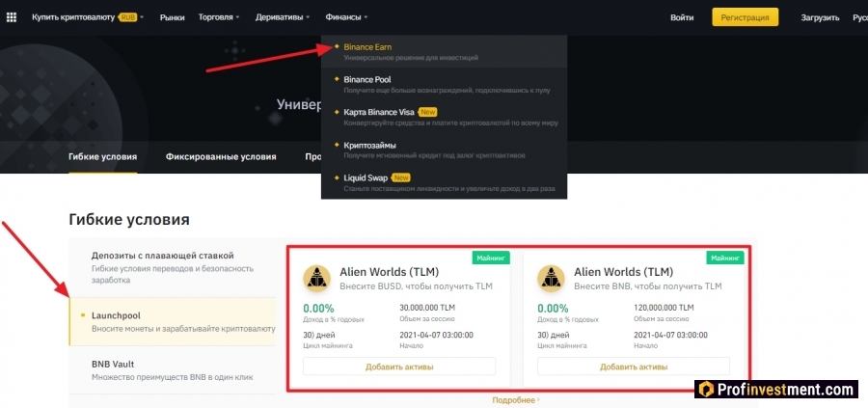Open the Подробнее link

pyautogui.click(x=516, y=399)
